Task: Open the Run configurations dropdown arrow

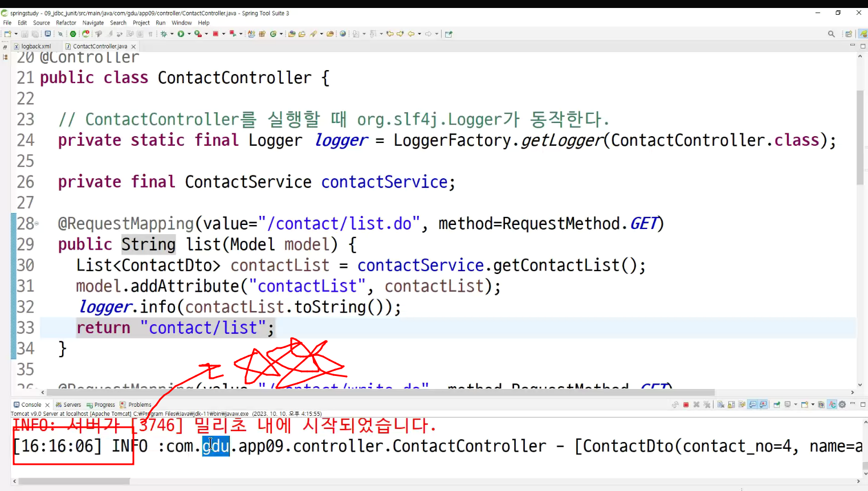Action: coord(189,34)
